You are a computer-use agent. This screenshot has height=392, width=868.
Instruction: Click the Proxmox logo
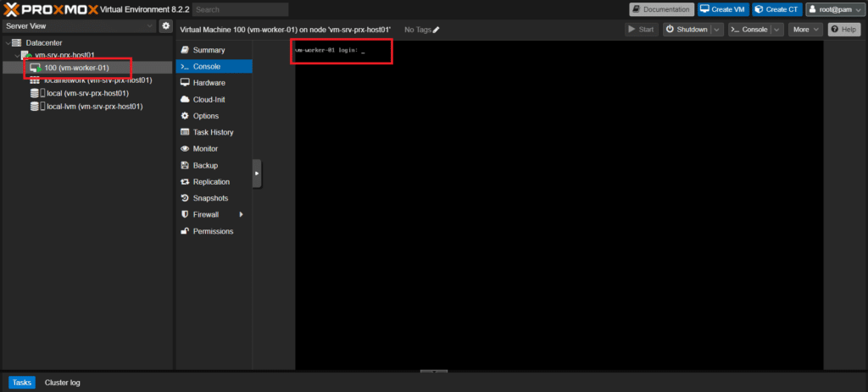[50, 9]
